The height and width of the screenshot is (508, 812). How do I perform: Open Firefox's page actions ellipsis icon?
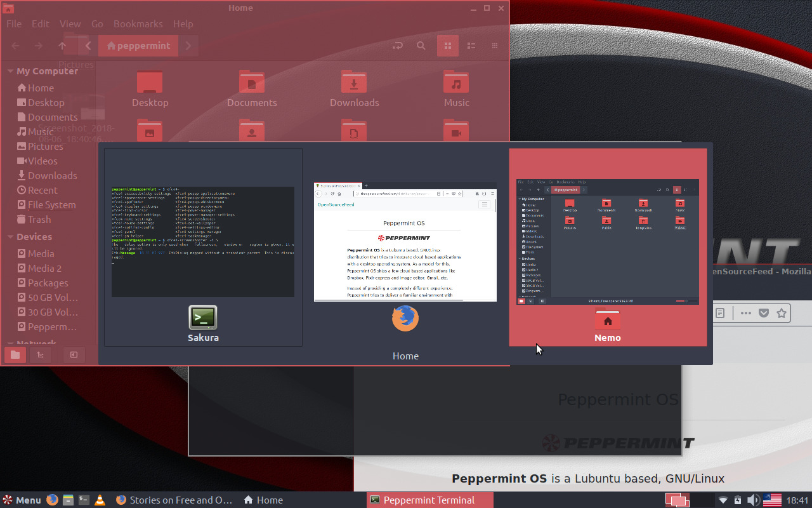tap(745, 313)
